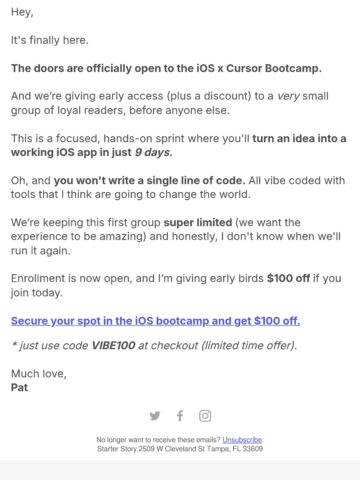Click the "Hey," greeting line
The height and width of the screenshot is (480, 360).
click(x=22, y=12)
